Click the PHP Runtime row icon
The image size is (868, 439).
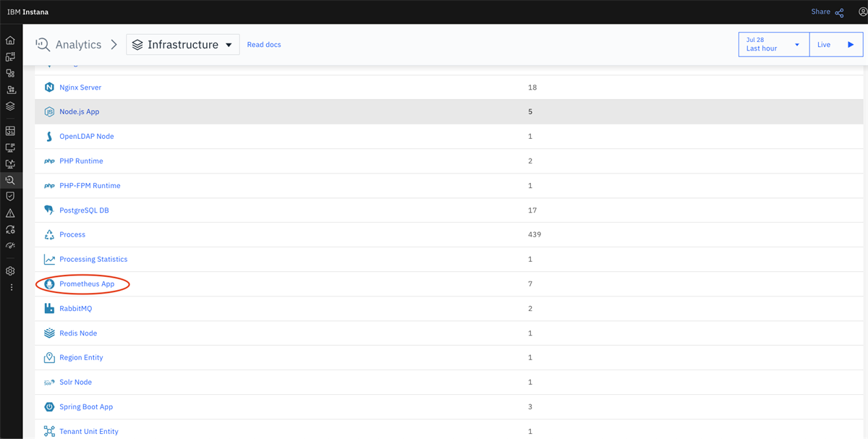[49, 161]
